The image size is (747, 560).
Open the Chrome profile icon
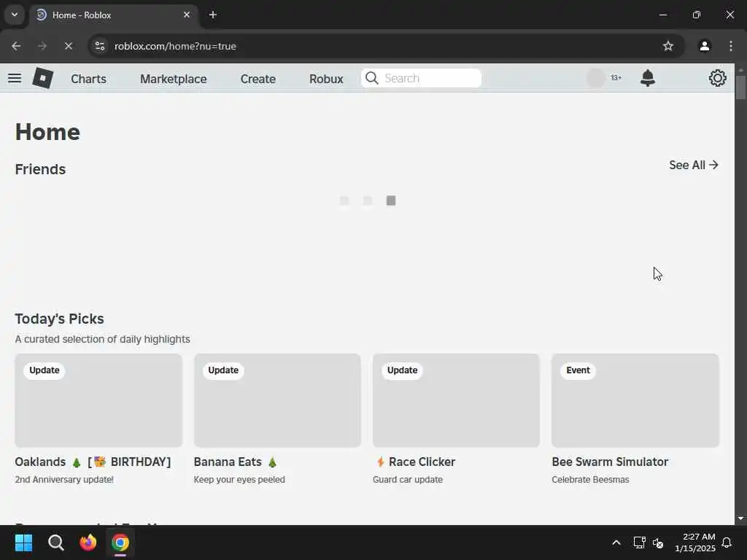click(705, 46)
